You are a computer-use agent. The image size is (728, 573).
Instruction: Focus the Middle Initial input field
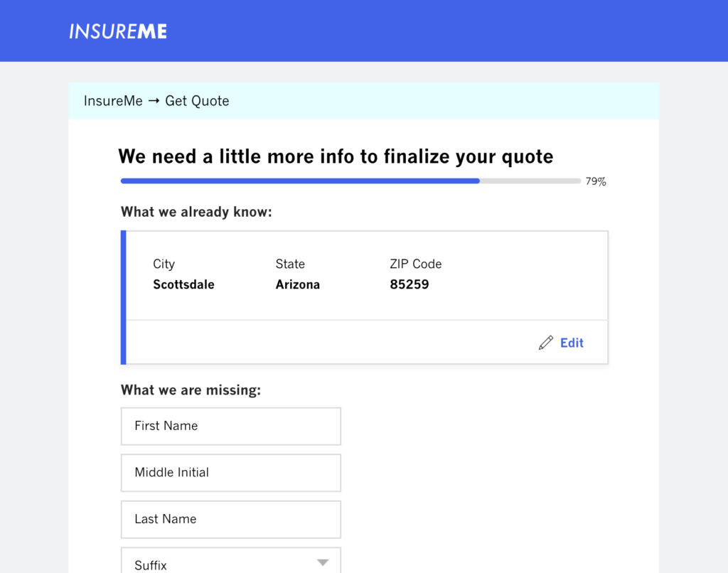(x=231, y=473)
